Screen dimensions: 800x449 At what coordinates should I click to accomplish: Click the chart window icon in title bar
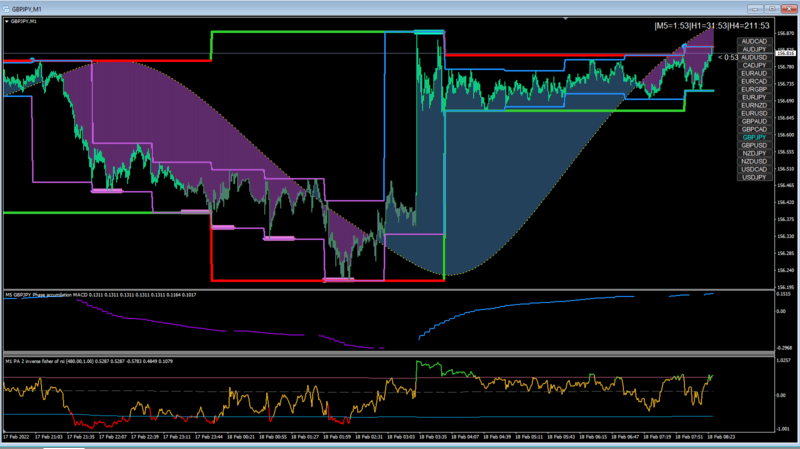(x=6, y=9)
